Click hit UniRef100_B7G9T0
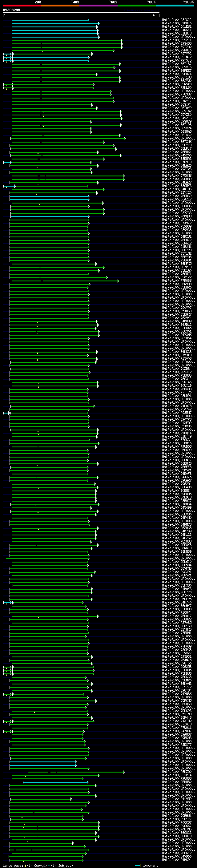This screenshot has height=868, width=197. click(x=177, y=162)
